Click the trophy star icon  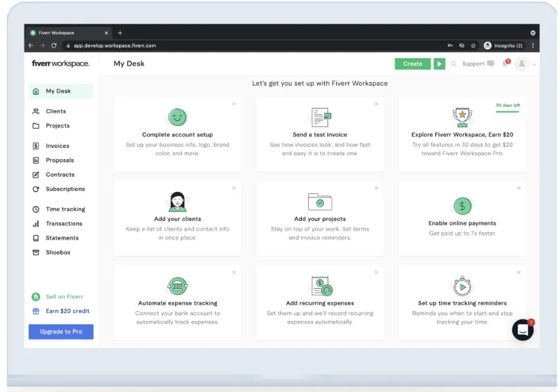coord(462,117)
